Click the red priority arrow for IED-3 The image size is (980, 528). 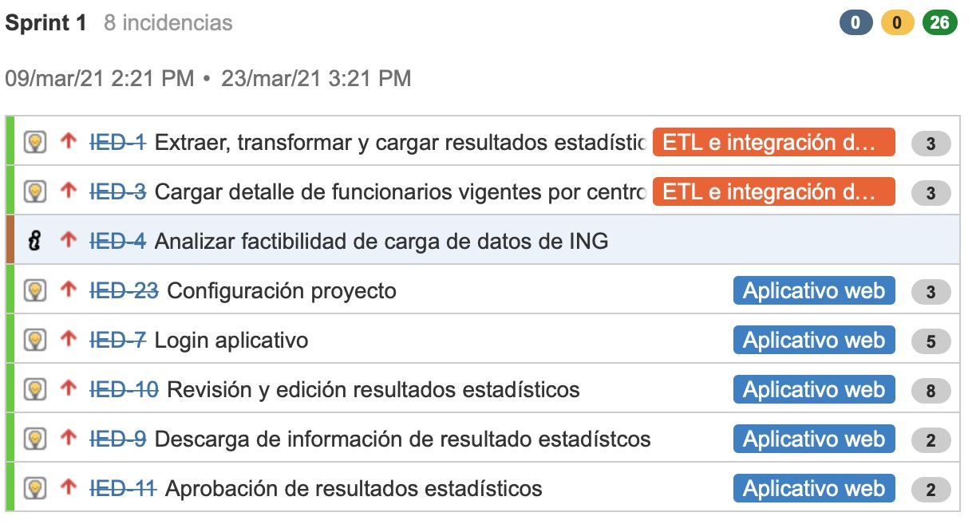click(69, 191)
